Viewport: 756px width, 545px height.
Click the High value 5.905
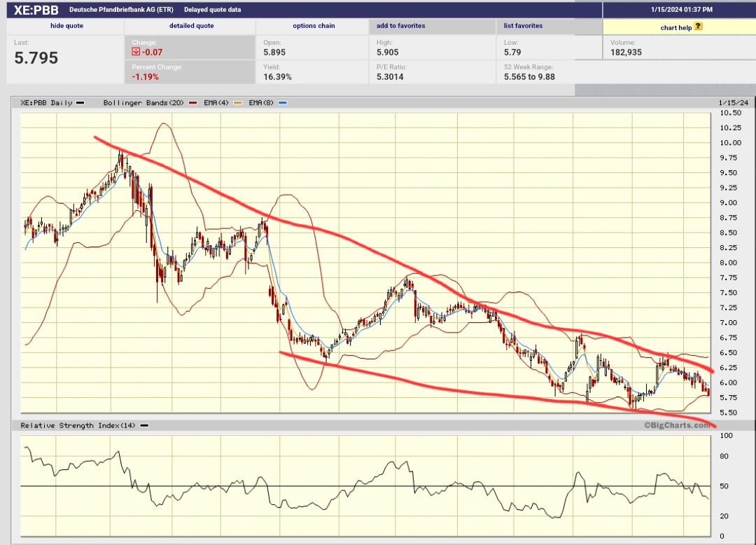tap(388, 52)
